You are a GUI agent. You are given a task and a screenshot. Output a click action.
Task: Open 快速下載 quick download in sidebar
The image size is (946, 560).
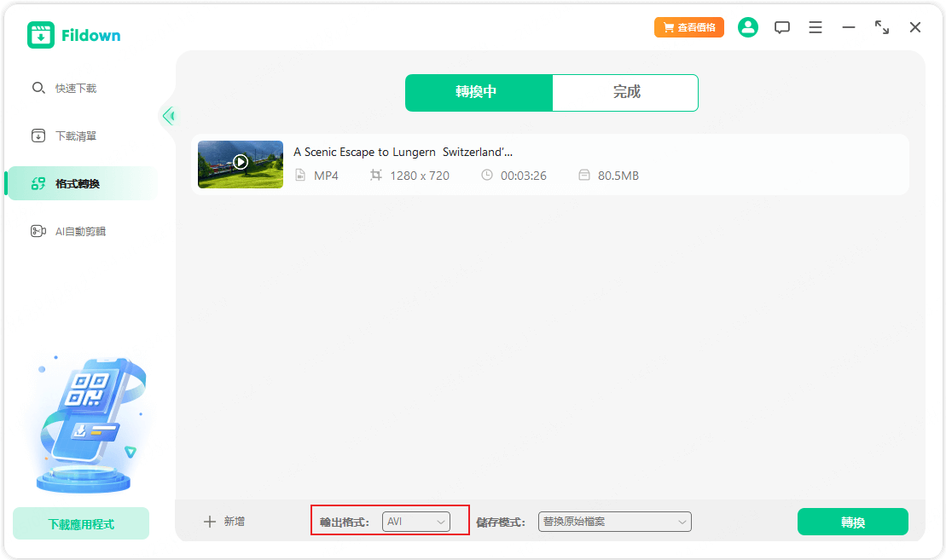click(75, 88)
